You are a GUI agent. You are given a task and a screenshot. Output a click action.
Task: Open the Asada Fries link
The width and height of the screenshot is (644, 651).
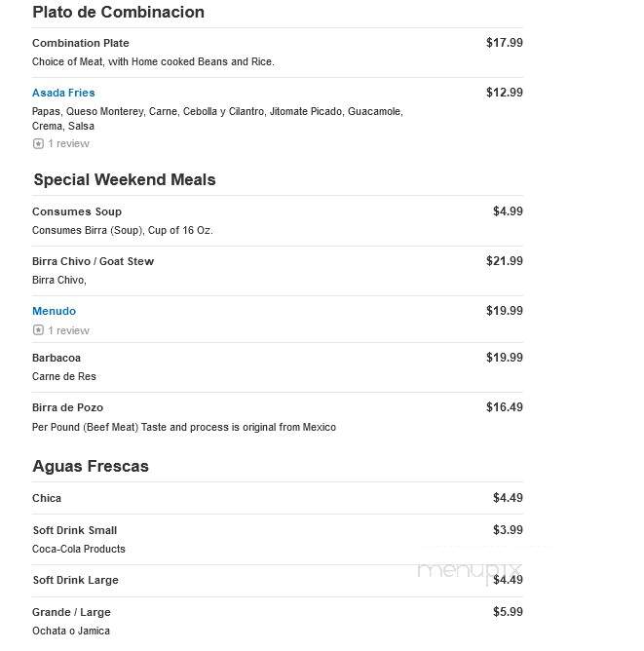tap(63, 93)
